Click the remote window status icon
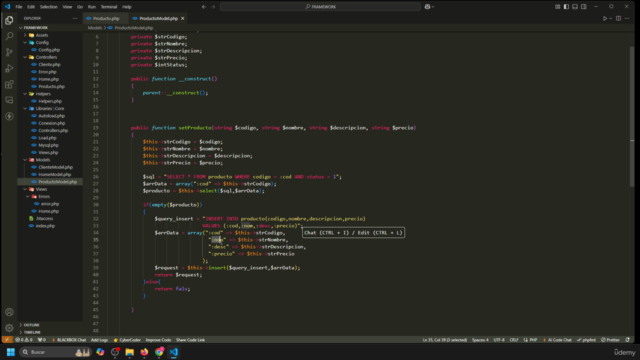This screenshot has height=360, width=640. (7, 340)
